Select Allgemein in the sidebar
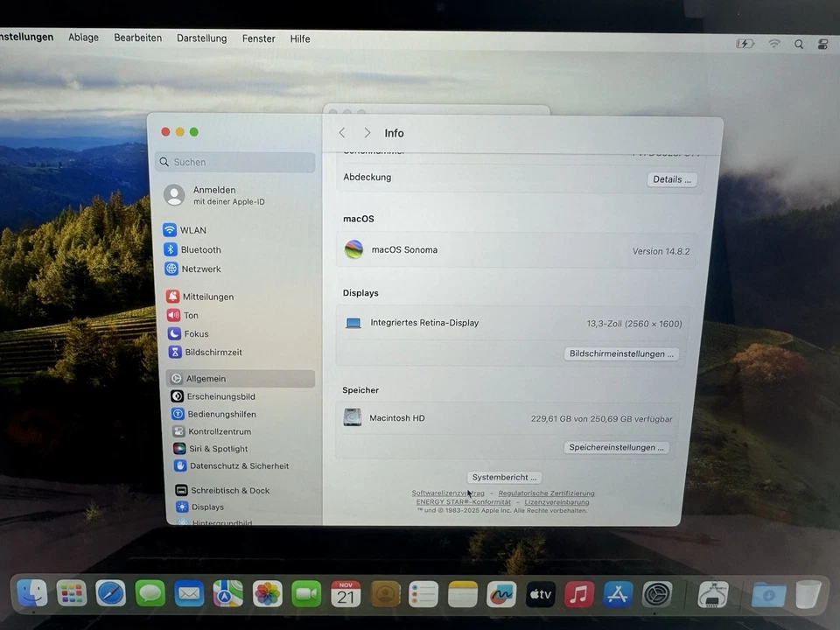This screenshot has height=630, width=840. [241, 379]
